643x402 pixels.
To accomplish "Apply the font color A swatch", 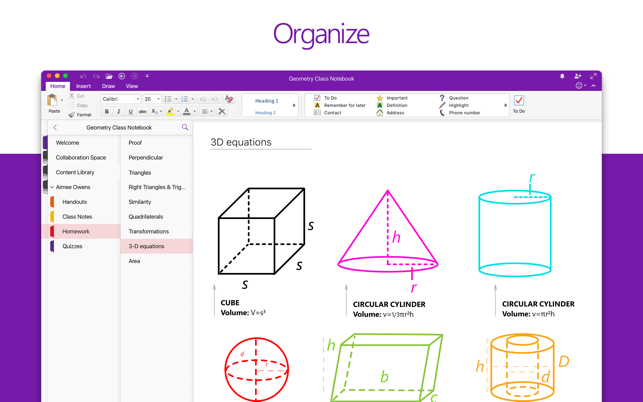I will [187, 112].
